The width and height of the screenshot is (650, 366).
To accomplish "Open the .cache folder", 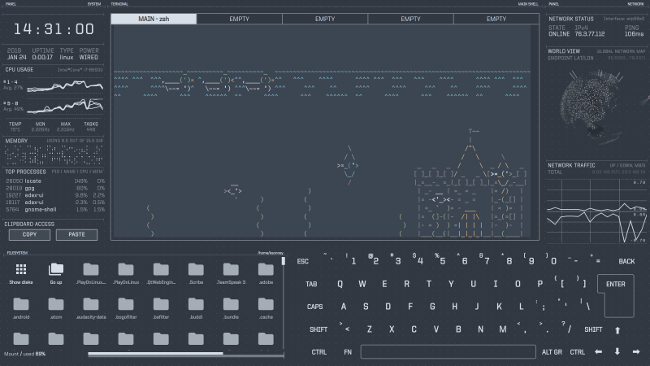I will (266, 305).
